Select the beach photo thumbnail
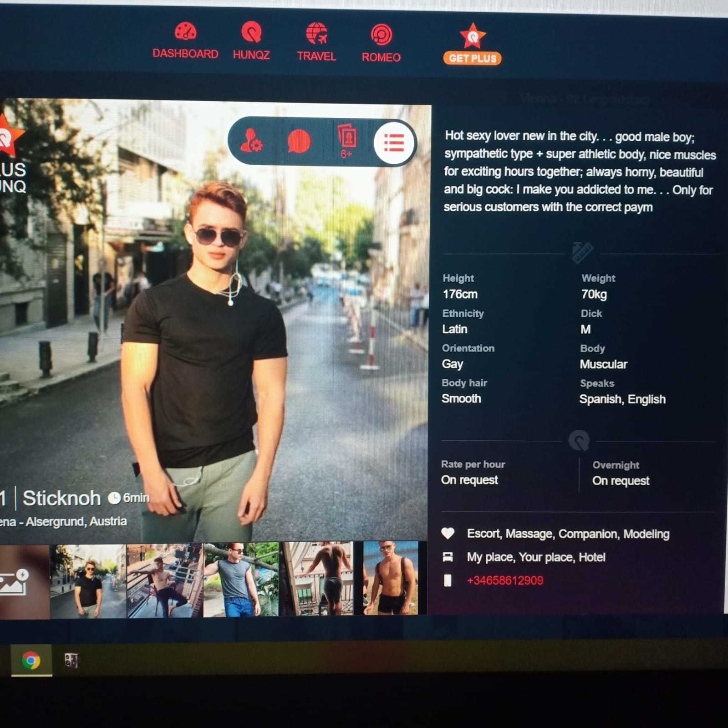 392,578
